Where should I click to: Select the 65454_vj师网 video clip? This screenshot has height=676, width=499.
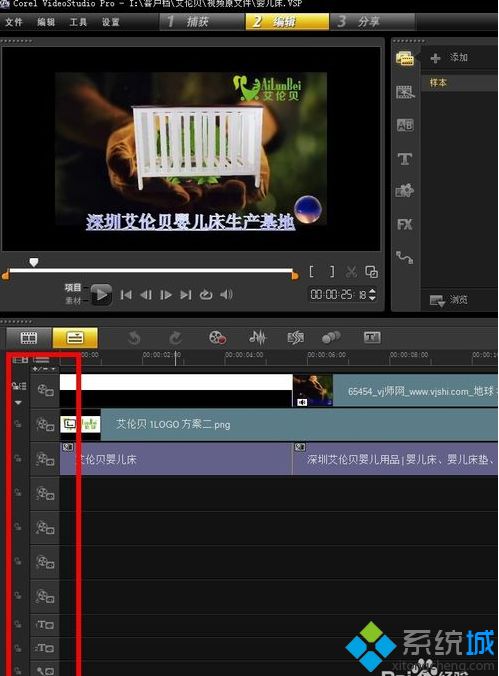(x=395, y=390)
